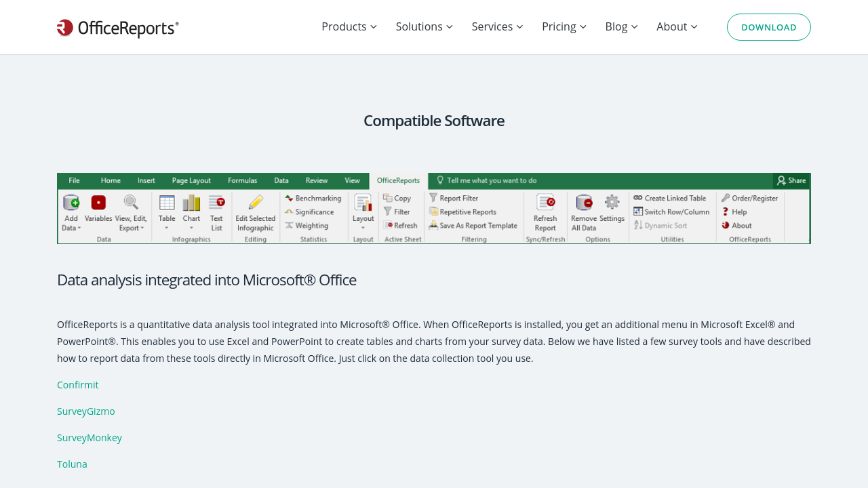Click the Remove All Data icon
This screenshot has width=868, height=488.
(583, 203)
